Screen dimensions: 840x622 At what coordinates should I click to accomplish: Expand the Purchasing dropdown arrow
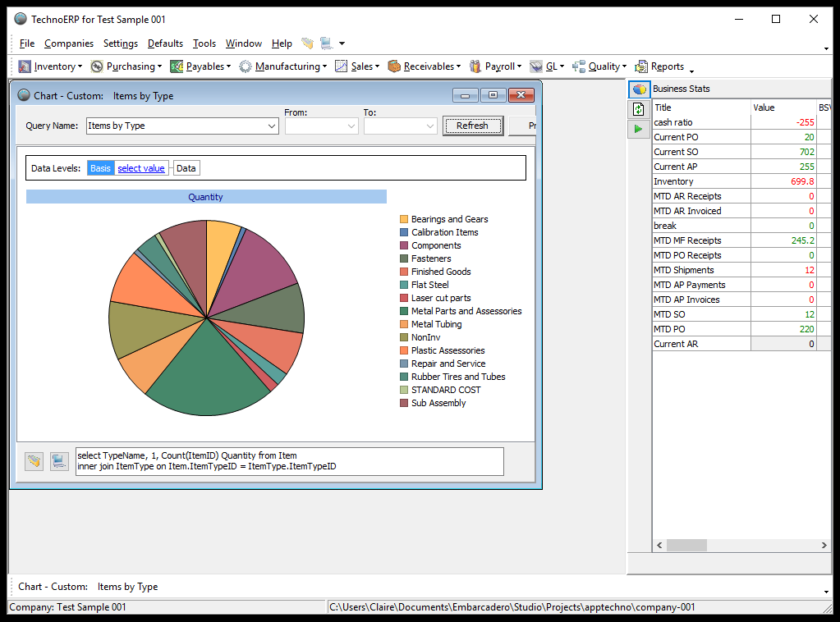(x=159, y=66)
